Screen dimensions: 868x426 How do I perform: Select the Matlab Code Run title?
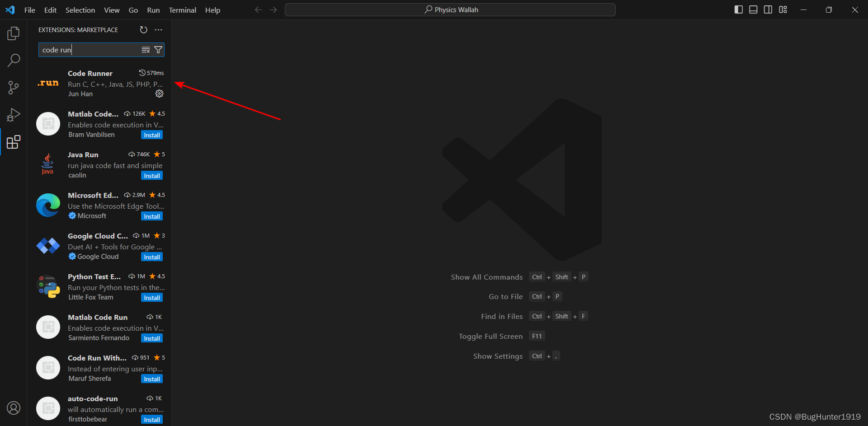pyautogui.click(x=98, y=317)
